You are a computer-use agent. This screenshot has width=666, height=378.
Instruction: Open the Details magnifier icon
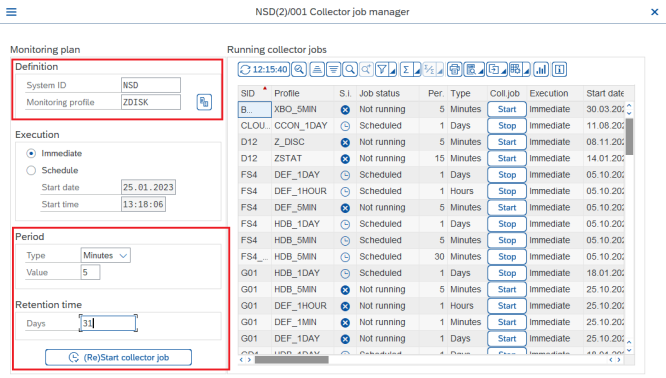tap(299, 69)
